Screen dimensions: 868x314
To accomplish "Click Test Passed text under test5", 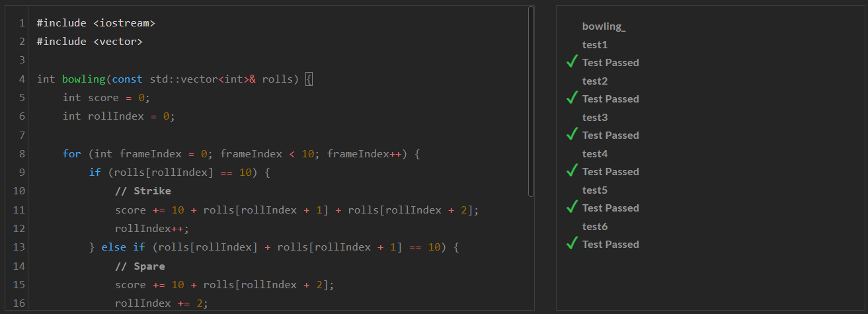I will [x=610, y=208].
